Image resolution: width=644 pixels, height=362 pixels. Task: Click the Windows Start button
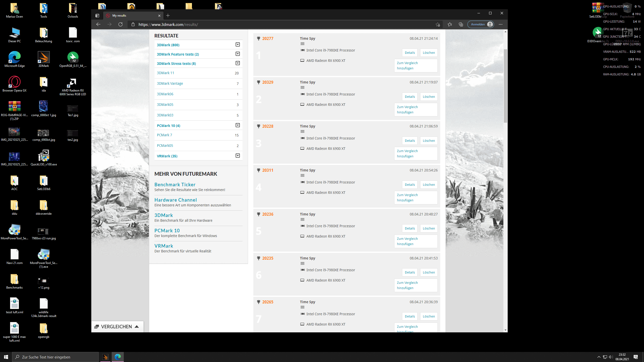(6, 357)
